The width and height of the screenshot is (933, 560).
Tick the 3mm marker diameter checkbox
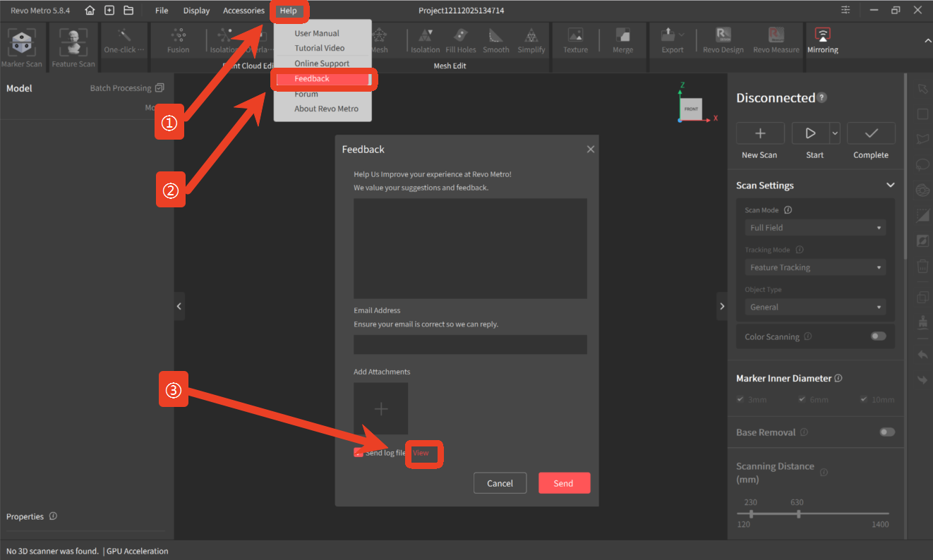tap(740, 399)
